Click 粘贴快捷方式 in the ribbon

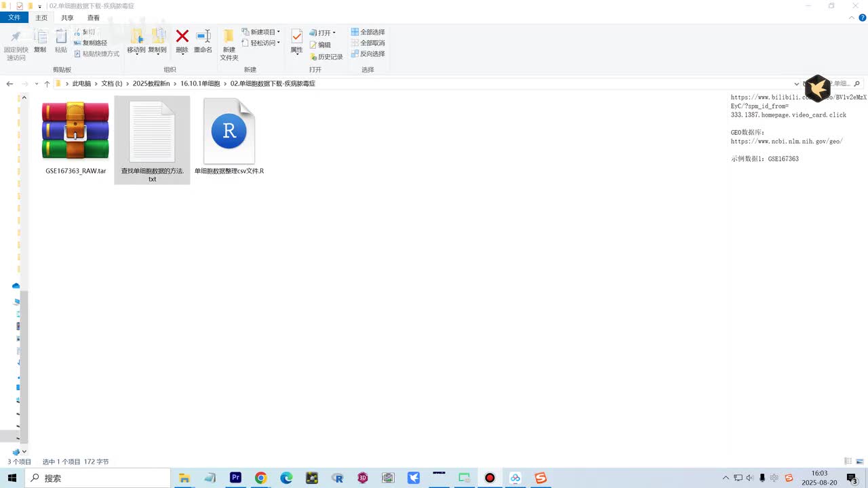click(96, 54)
